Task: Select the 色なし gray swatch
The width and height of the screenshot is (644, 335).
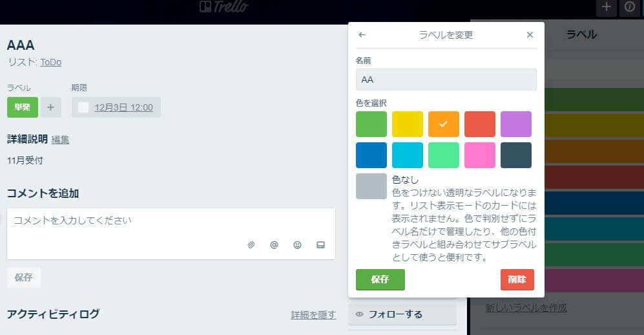Action: 371,186
